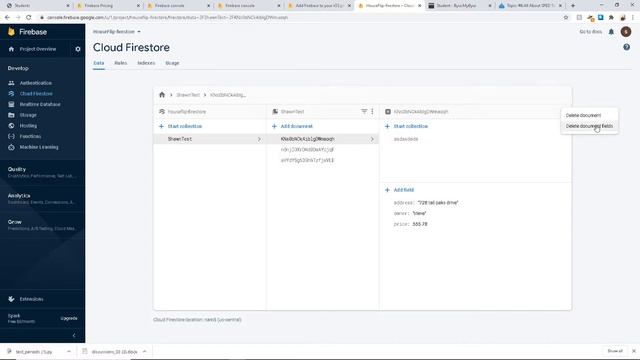Go back in browser history

[x=7, y=18]
